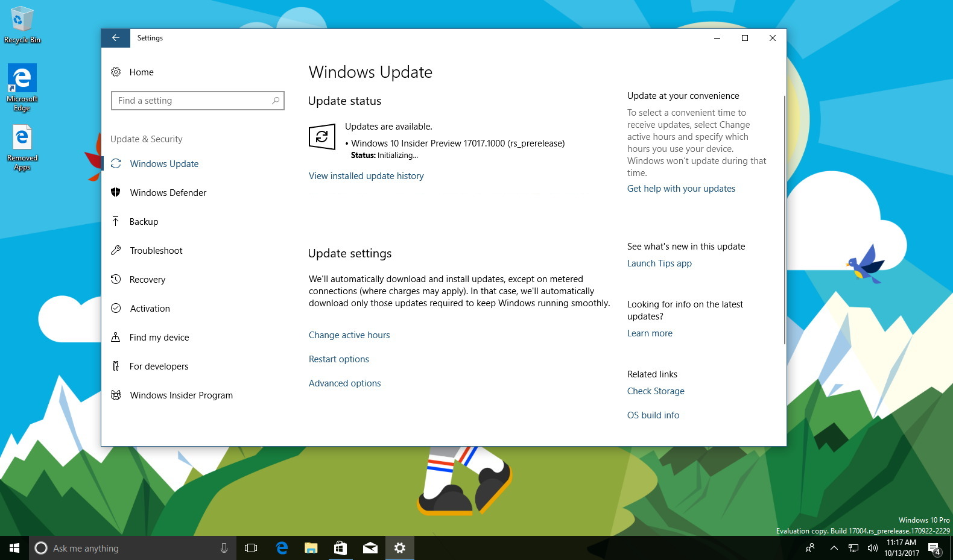
Task: Click the Recovery clock icon
Action: [x=116, y=279]
